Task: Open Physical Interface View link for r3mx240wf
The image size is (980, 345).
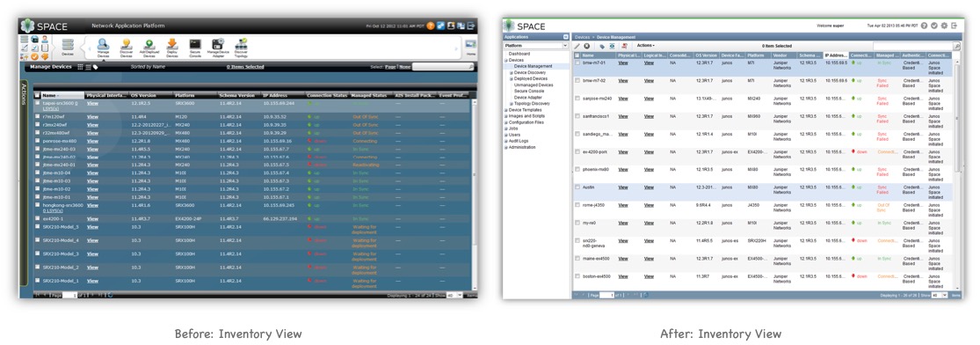Action: tap(92, 125)
